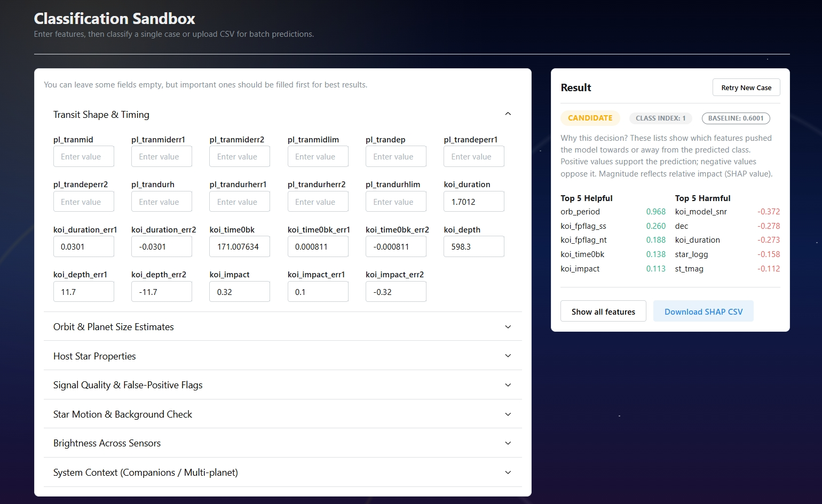
Task: Click the Result panel heading
Action: pos(576,87)
